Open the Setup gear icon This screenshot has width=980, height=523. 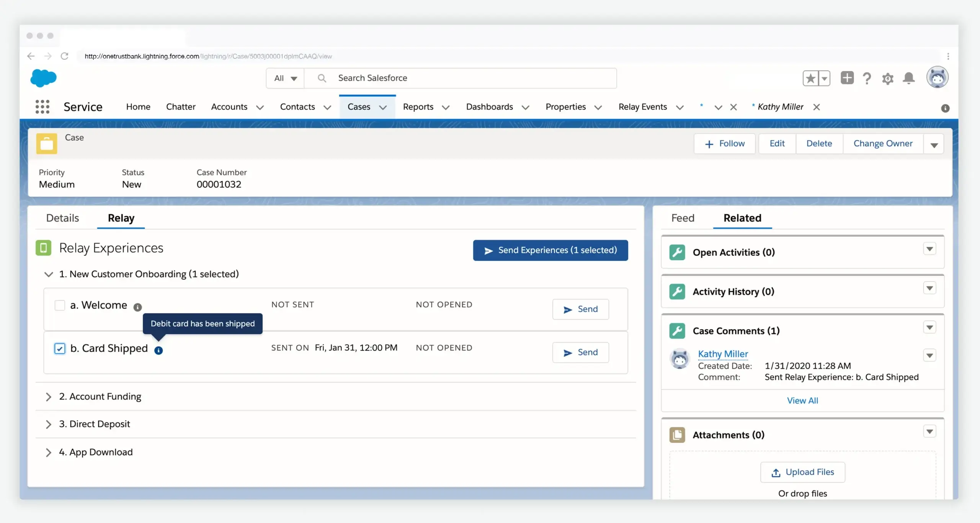coord(887,79)
